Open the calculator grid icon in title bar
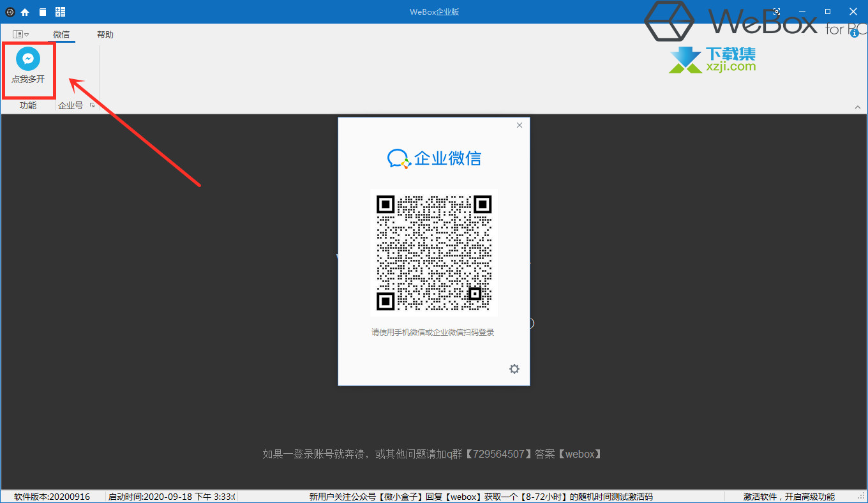Image resolution: width=868 pixels, height=503 pixels. tap(61, 12)
